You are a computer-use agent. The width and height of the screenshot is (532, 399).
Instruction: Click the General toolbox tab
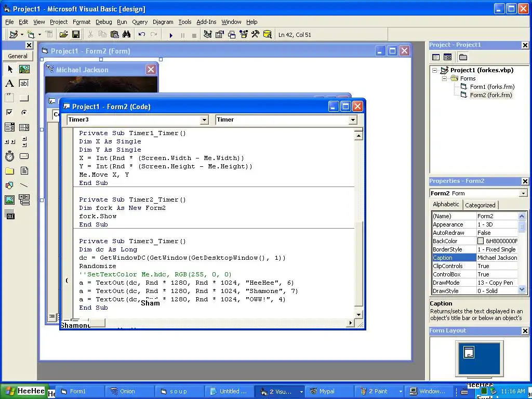[x=18, y=56]
